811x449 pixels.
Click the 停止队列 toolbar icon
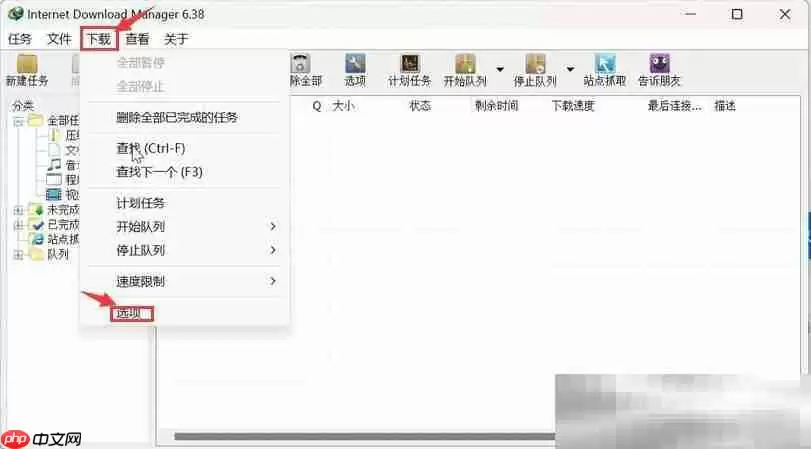(535, 70)
